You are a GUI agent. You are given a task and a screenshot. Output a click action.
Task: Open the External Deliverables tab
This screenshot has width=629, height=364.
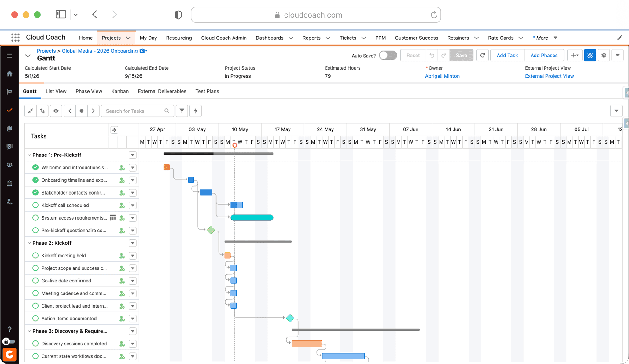162,91
